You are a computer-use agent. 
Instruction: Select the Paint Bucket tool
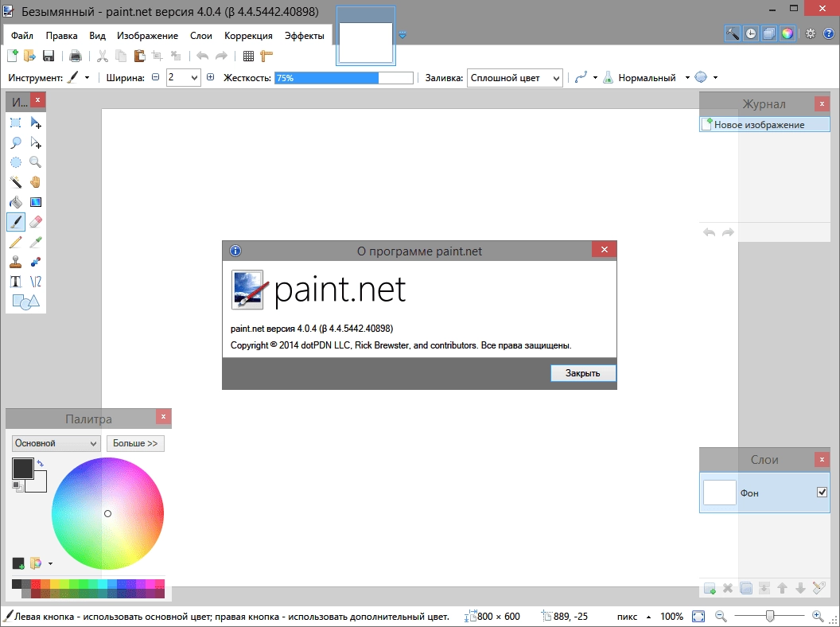pos(16,202)
